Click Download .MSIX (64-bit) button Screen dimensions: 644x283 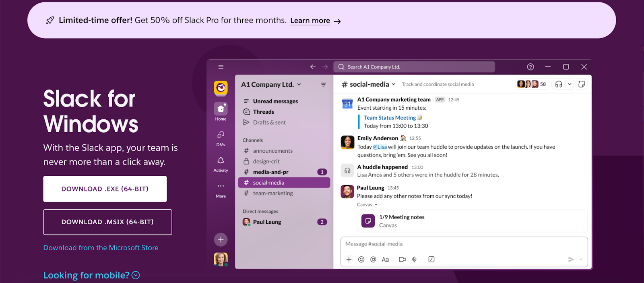point(107,222)
